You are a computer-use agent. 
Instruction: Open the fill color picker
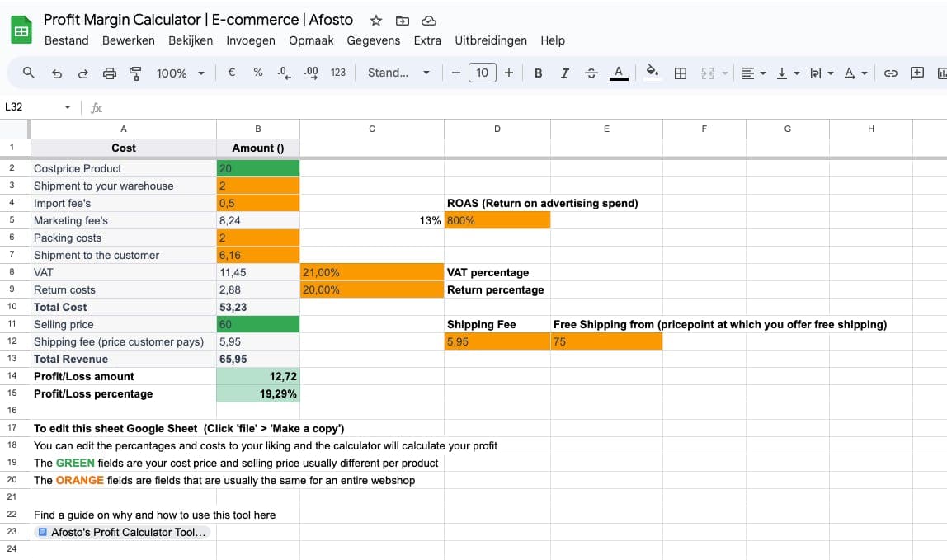(x=653, y=72)
